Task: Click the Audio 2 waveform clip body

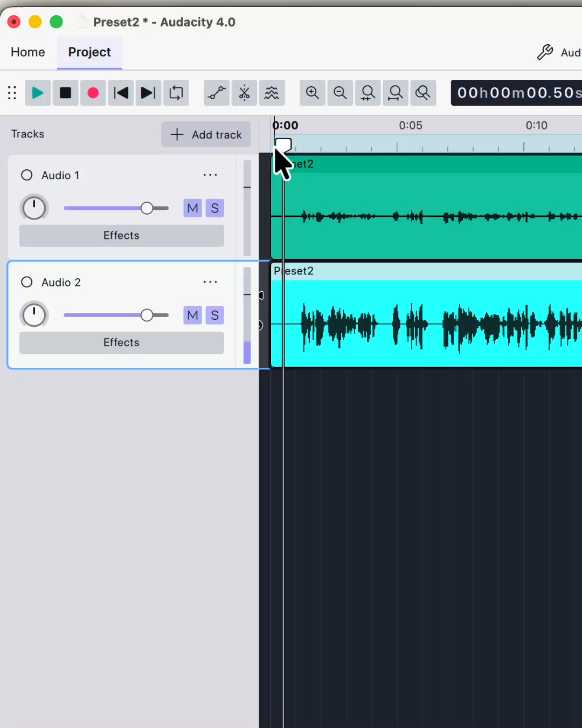Action: coord(426,323)
